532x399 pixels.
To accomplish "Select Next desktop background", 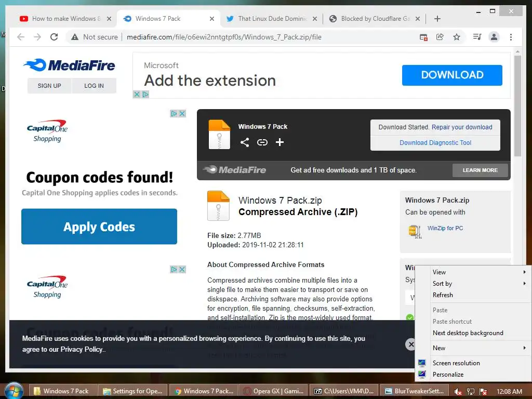I will pos(474,333).
